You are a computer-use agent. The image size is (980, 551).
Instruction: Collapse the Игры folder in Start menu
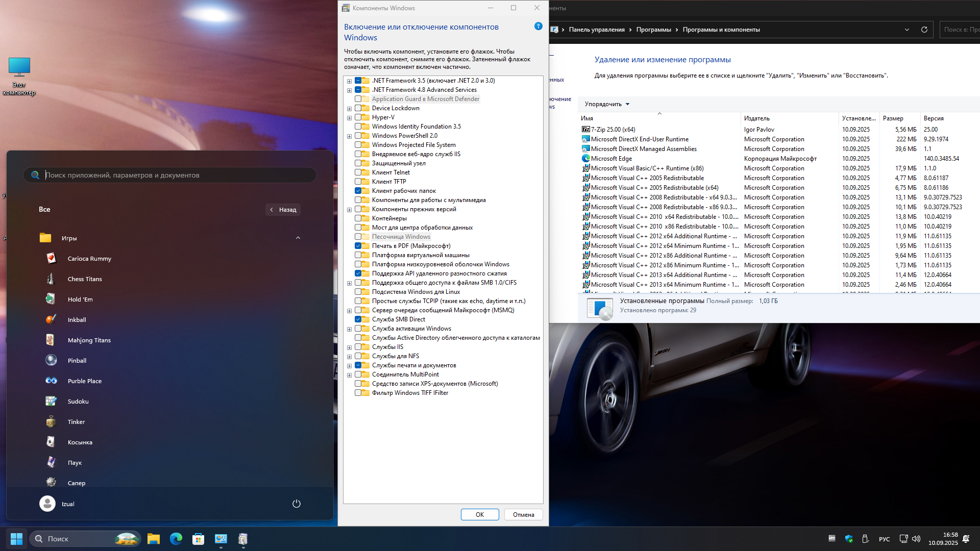pyautogui.click(x=298, y=238)
